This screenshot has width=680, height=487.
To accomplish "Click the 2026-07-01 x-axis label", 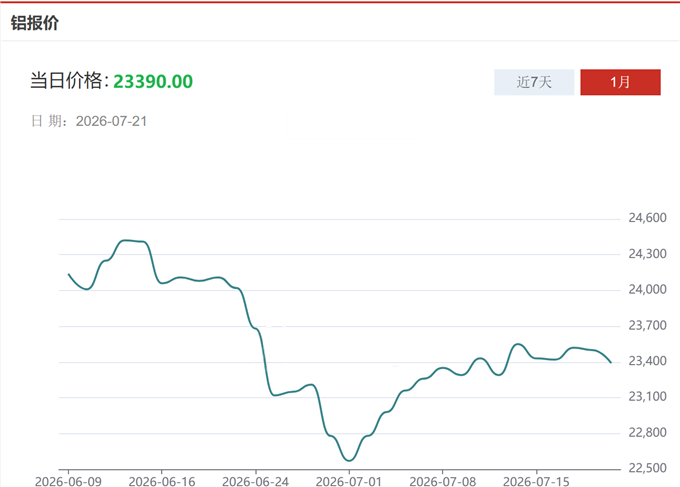I will click(x=349, y=481).
